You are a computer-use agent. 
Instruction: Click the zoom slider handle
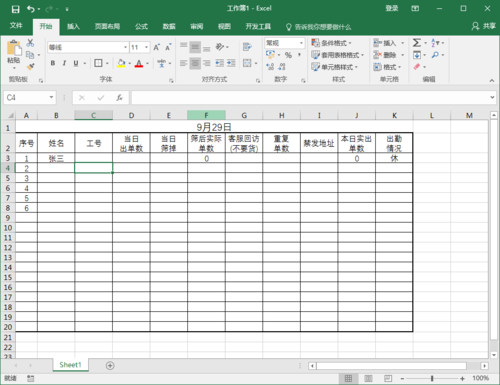click(x=432, y=378)
